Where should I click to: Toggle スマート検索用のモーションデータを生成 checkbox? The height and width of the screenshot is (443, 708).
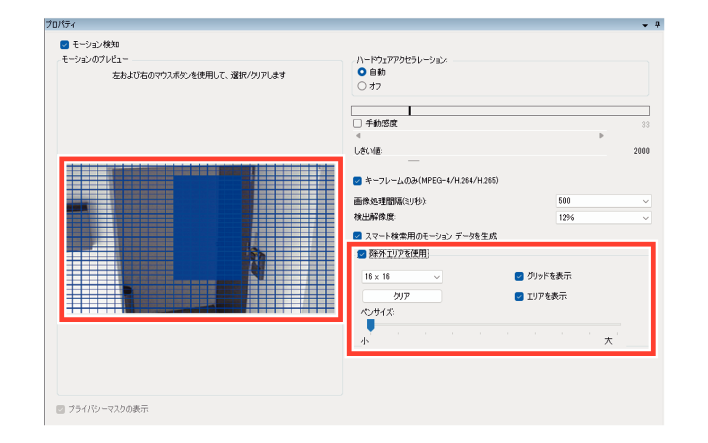pos(358,236)
